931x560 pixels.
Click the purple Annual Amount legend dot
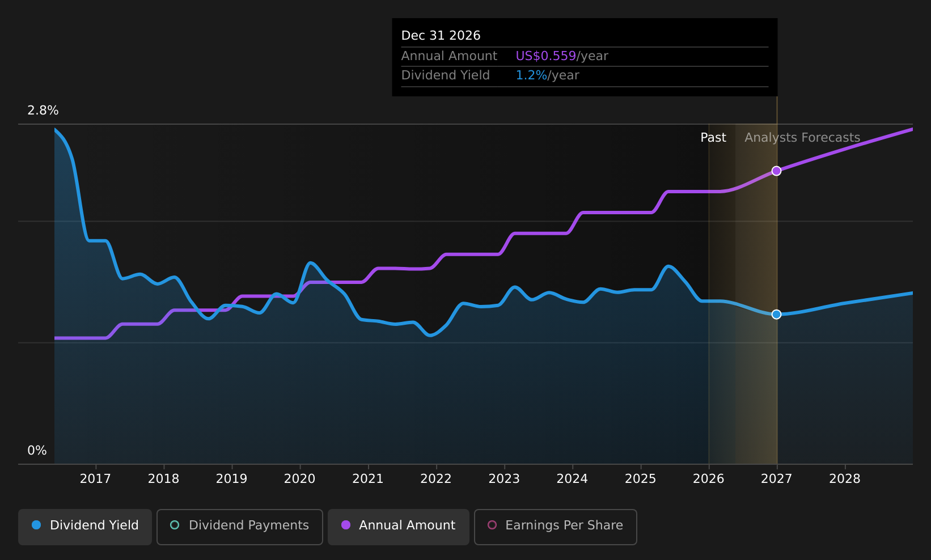click(346, 525)
